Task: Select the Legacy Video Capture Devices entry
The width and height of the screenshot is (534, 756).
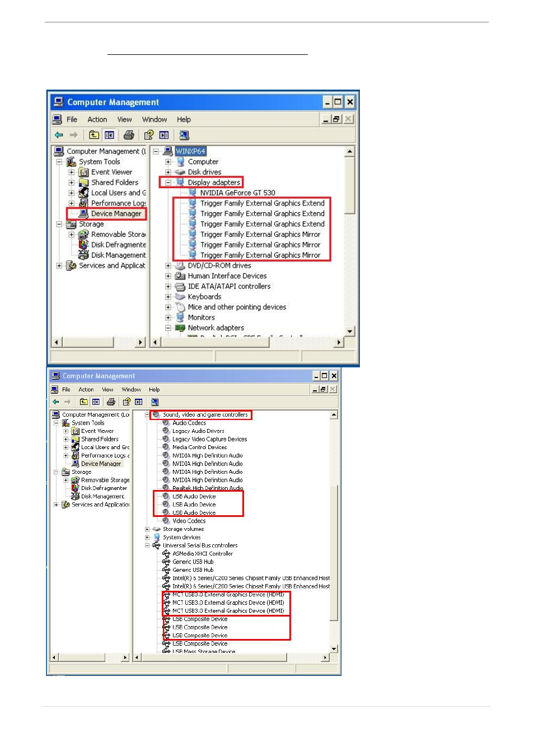Action: point(210,439)
